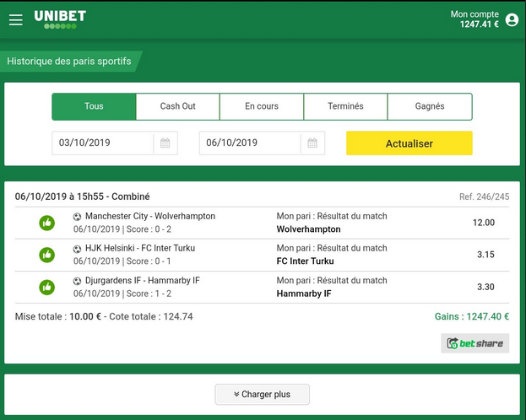
Task: Share the bet with betshare button
Action: pos(475,343)
